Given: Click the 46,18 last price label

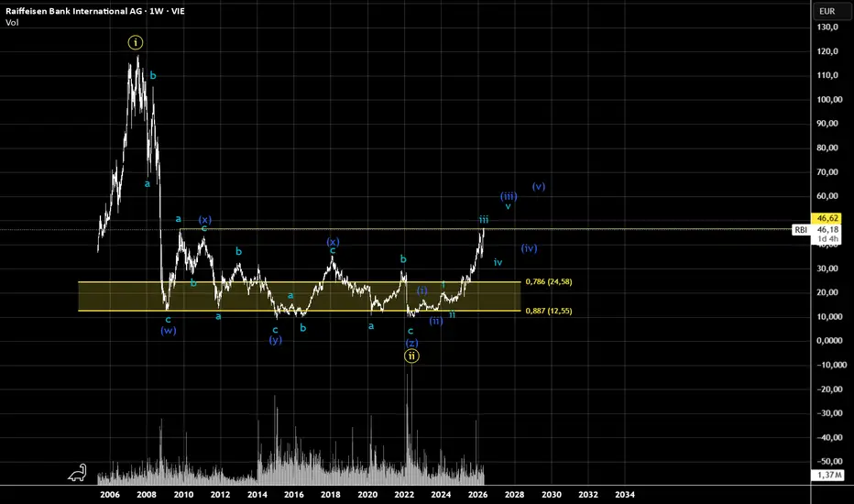Looking at the screenshot, I should pyautogui.click(x=827, y=230).
